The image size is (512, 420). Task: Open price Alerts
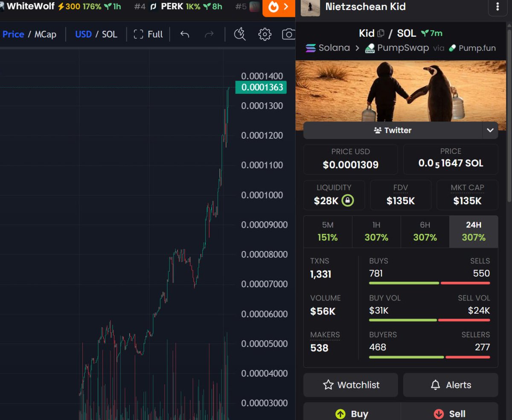[x=451, y=385]
